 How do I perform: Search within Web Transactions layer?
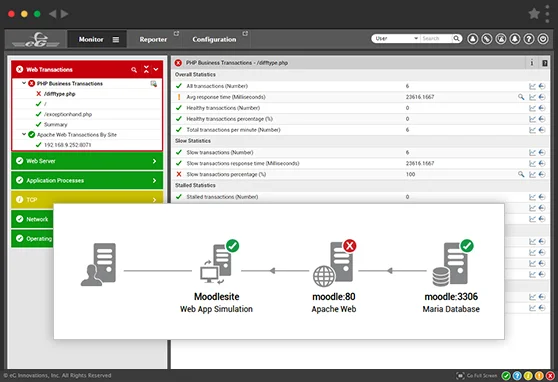(x=134, y=70)
